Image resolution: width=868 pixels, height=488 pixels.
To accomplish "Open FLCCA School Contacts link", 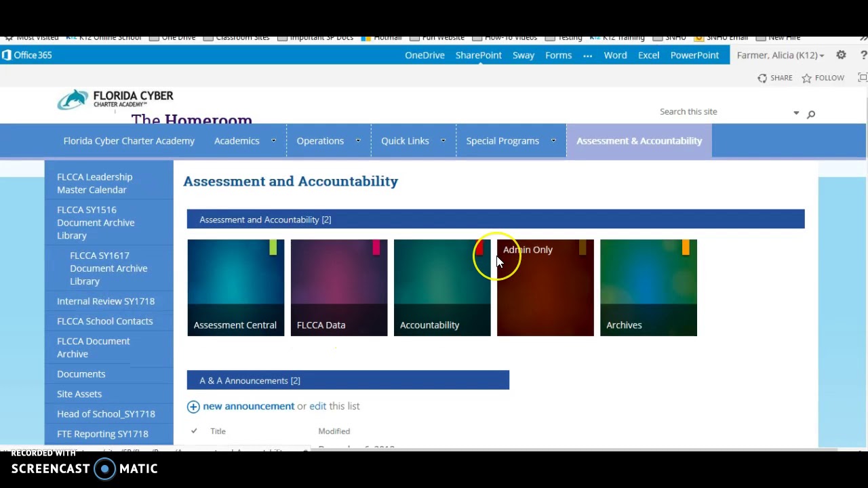I will (x=105, y=321).
